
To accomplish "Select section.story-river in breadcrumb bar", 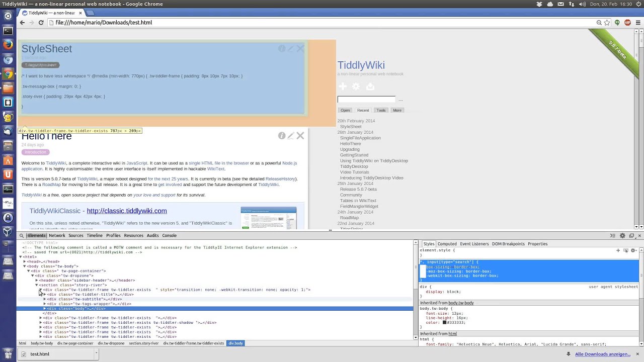I will pos(144,343).
